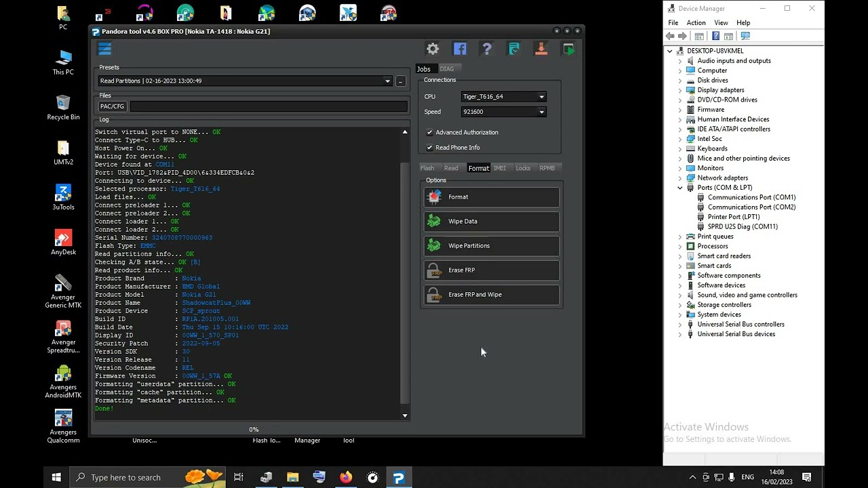The height and width of the screenshot is (488, 868).
Task: Click Pandora teal document check icon
Action: (x=514, y=49)
